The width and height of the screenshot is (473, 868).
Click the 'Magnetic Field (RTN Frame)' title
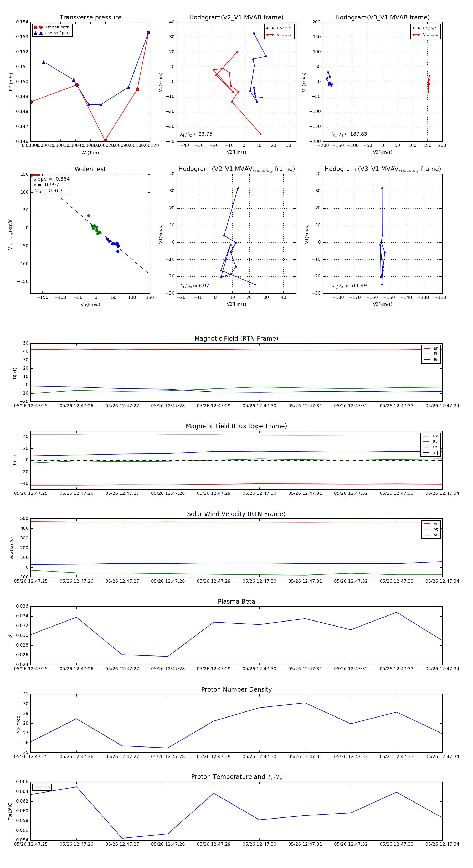click(236, 339)
